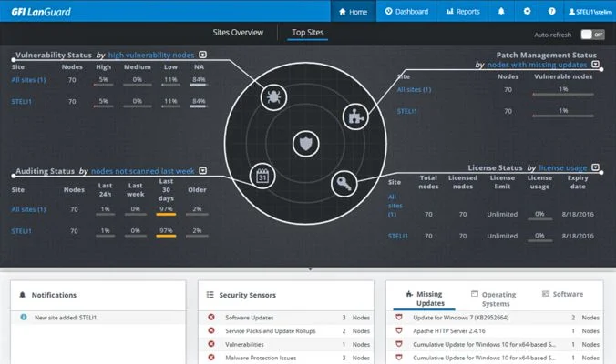
Task: Click the center shield icon in the radar
Action: point(306,143)
